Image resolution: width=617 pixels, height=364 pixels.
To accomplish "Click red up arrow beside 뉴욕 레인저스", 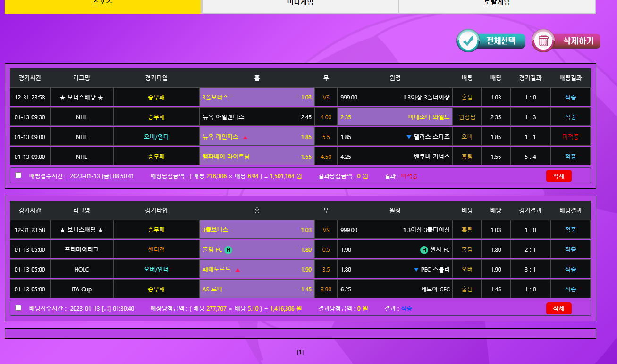I will pos(245,137).
